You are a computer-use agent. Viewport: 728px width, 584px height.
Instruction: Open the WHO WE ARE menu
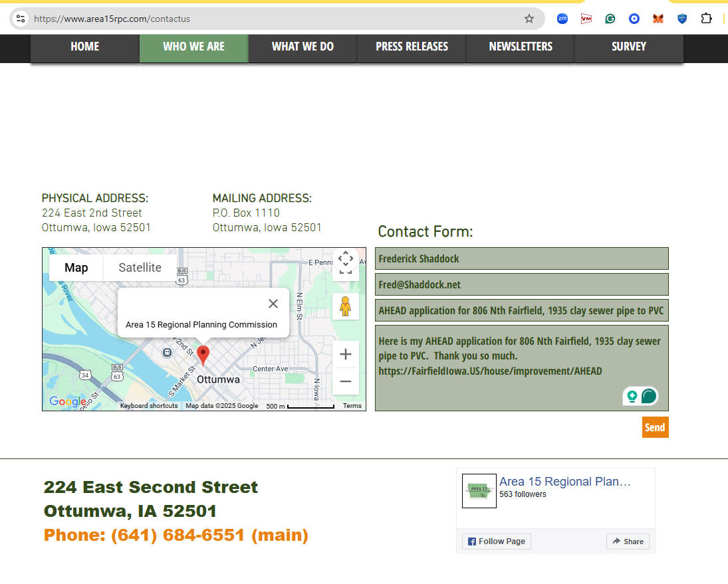193,47
